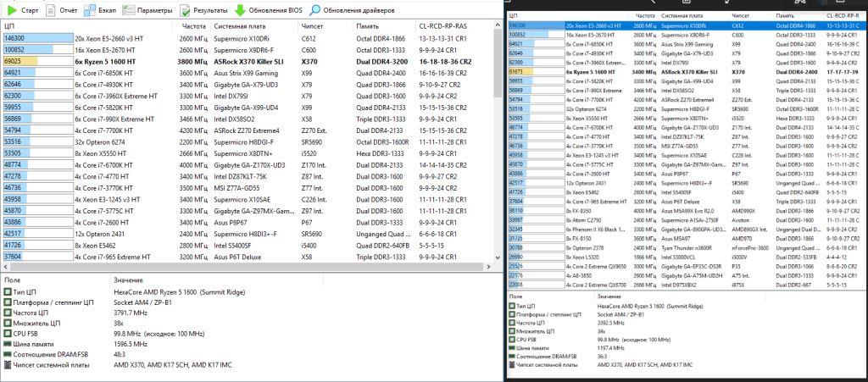Image resolution: width=868 pixels, height=382 pixels.
Task: Select 4x Core i7-965 Extreme HT row, left window
Action: tap(248, 257)
